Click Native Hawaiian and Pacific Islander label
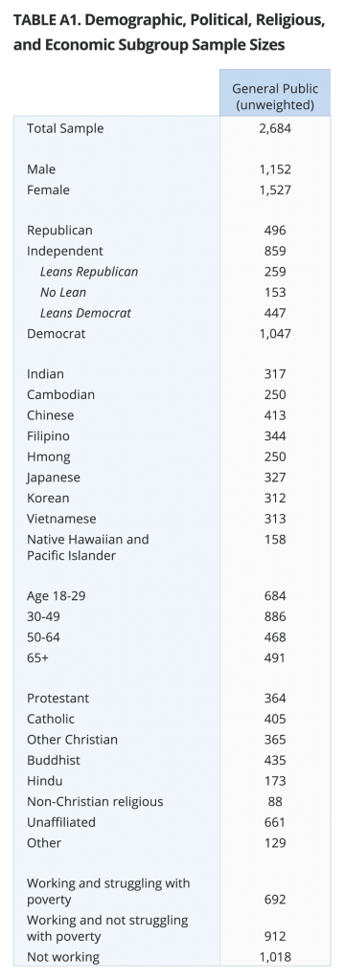The width and height of the screenshot is (345, 980). point(87,546)
